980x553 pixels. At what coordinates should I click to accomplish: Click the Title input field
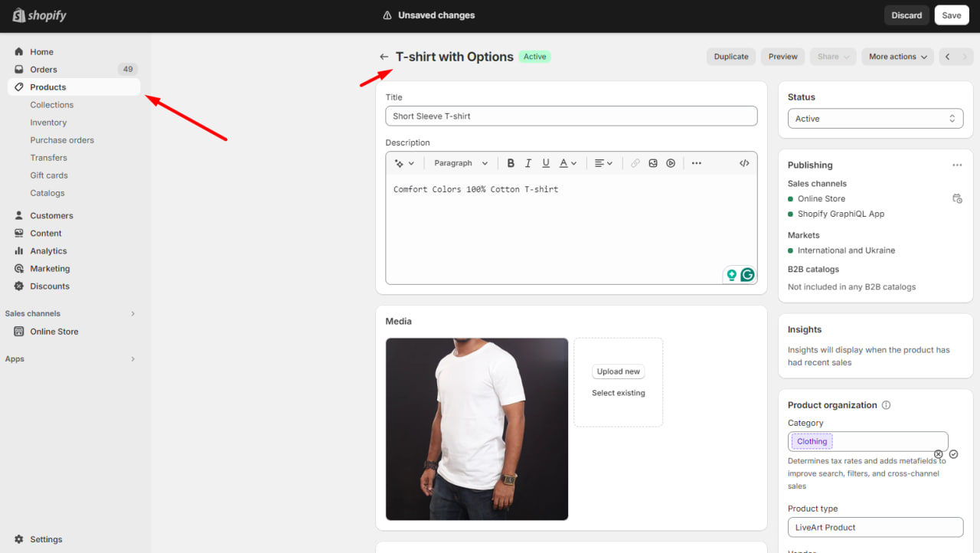coord(571,116)
